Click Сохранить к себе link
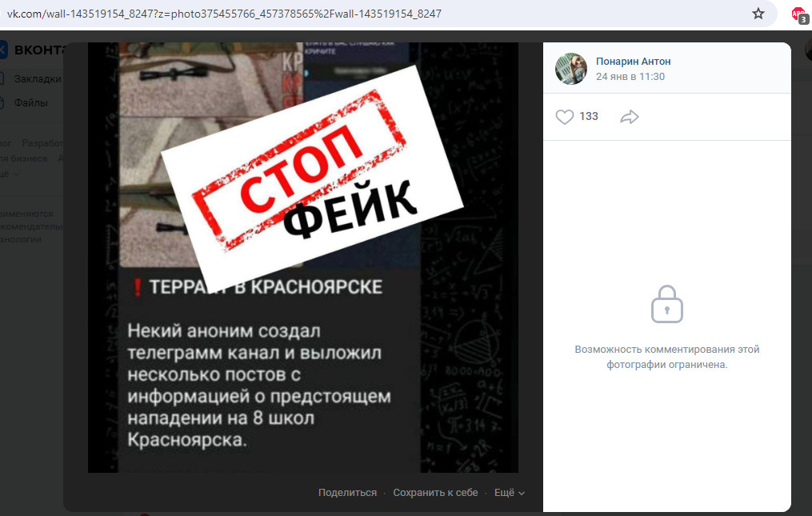This screenshot has height=516, width=812. [435, 493]
